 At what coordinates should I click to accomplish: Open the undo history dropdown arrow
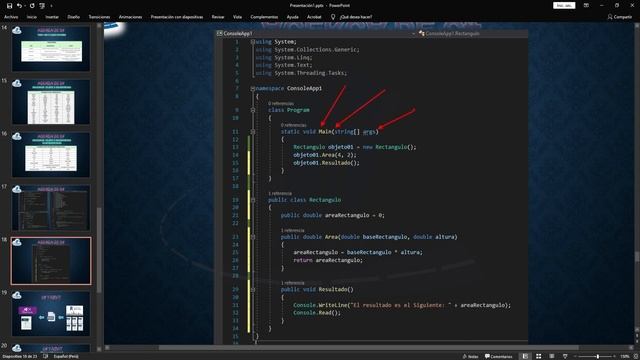click(x=24, y=6)
